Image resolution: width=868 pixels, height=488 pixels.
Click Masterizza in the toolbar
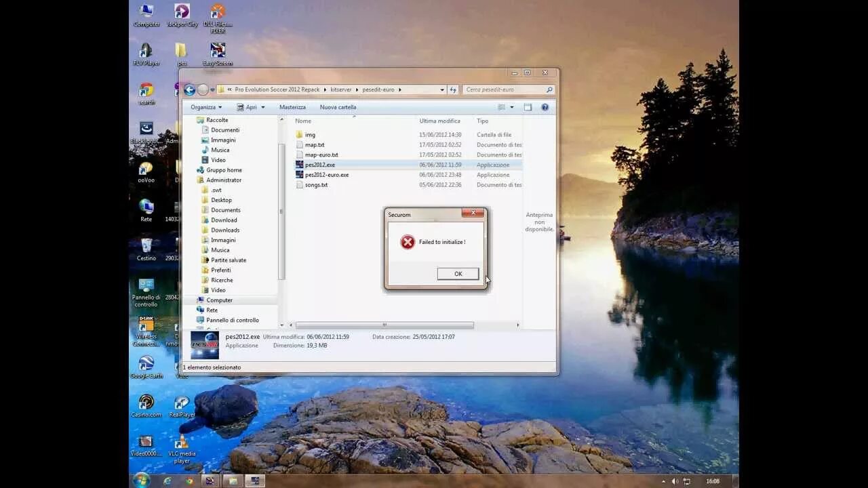click(x=292, y=107)
